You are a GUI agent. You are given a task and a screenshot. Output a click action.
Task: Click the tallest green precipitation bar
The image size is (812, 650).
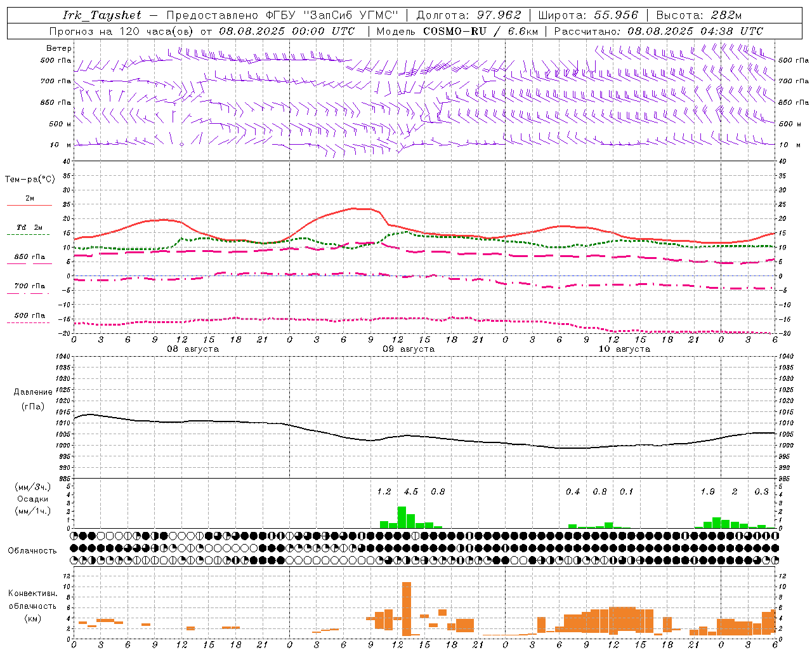[402, 517]
